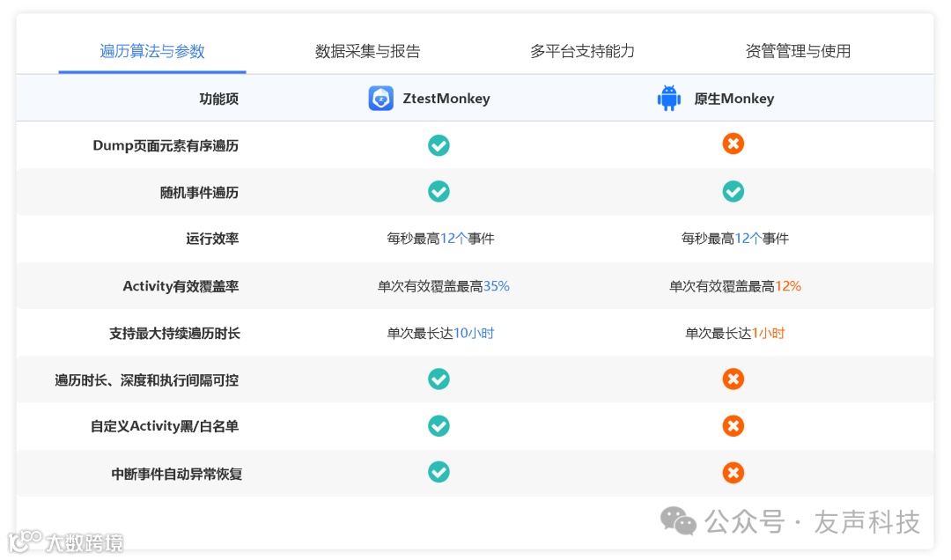
Task: Go to the 资管管理与使用 tab
Action: 798,51
